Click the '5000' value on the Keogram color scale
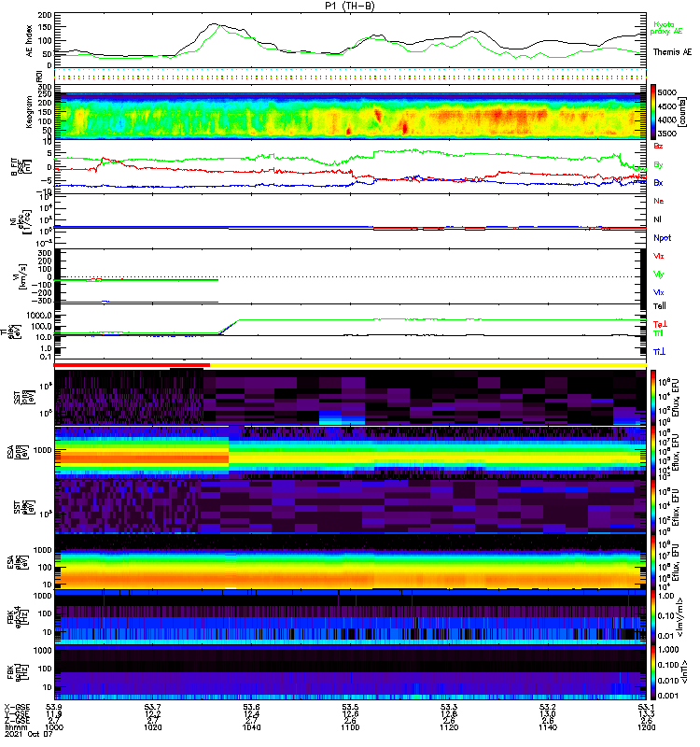This screenshot has height=747, width=700. point(666,92)
